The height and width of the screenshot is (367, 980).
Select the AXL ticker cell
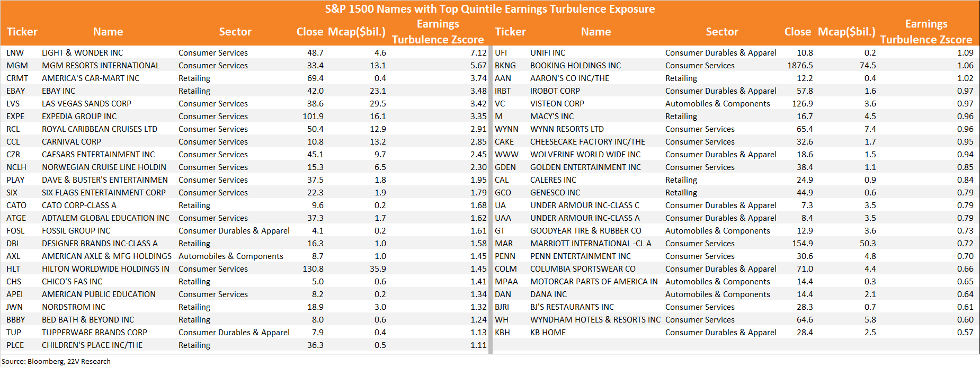point(13,256)
